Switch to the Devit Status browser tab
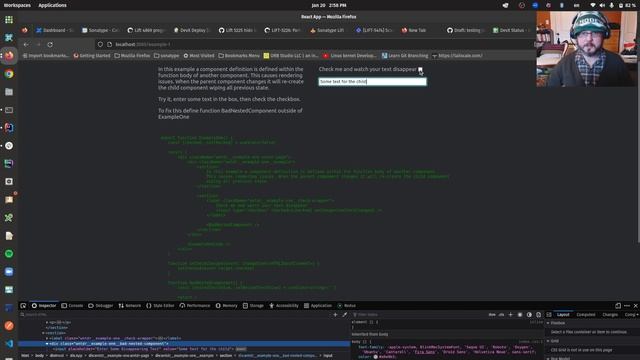 510,30
